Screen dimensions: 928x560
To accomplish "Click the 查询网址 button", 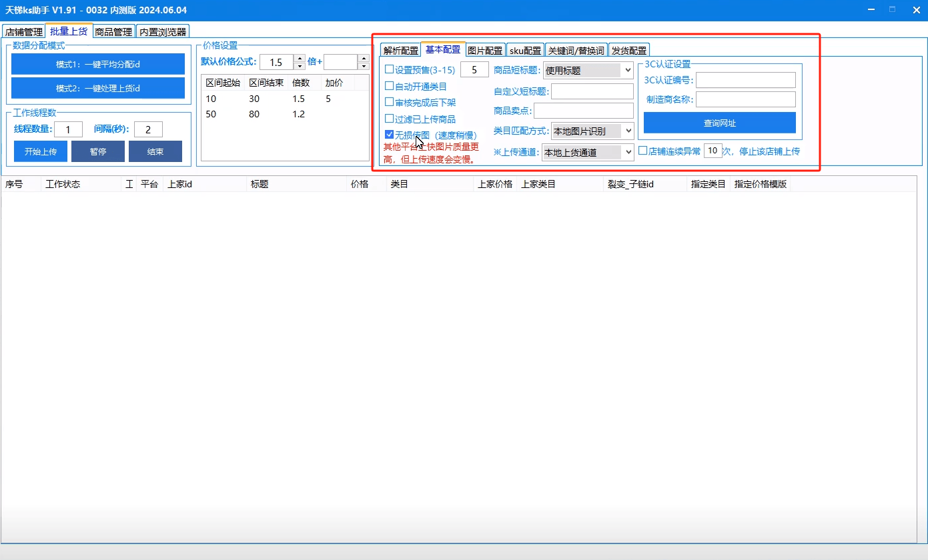I will (x=719, y=123).
